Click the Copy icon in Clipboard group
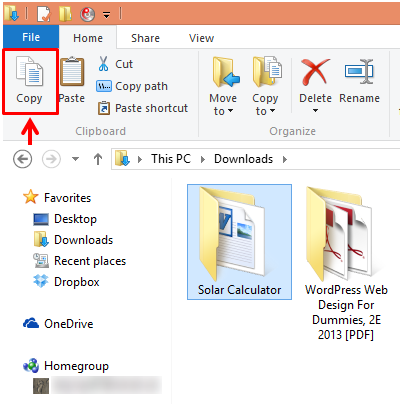Viewport: 402px width, 404px height. (30, 71)
